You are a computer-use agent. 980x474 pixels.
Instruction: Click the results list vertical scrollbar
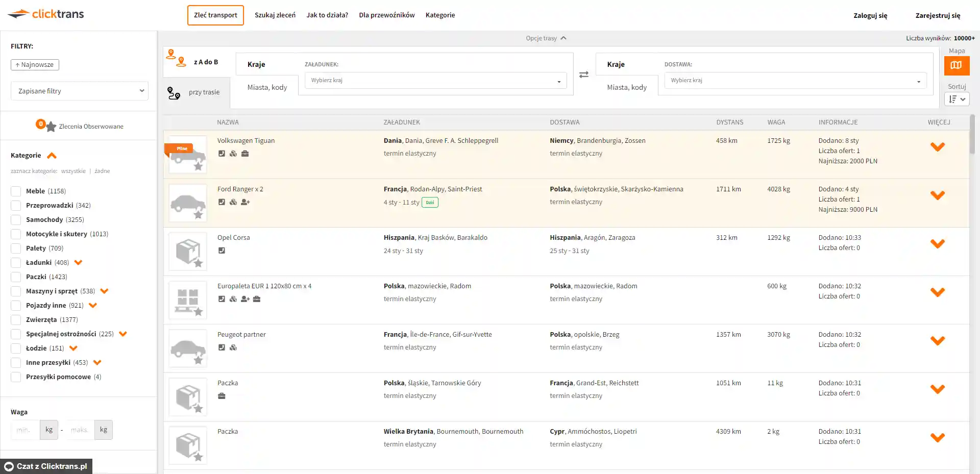point(972,134)
